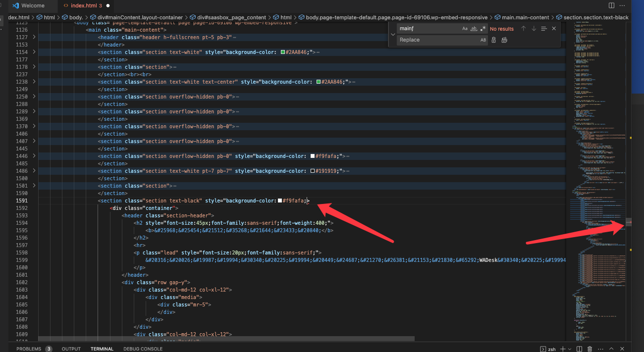Click green #2AA846 swatch on line 1154

tap(282, 52)
